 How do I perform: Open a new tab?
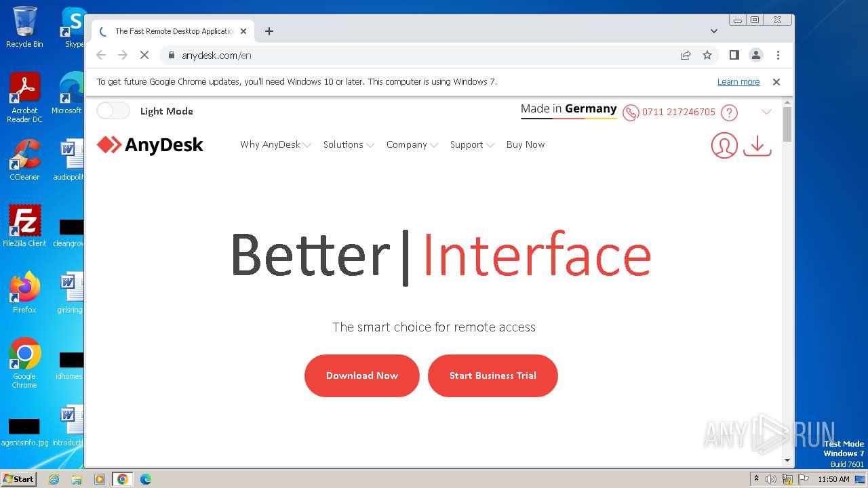[269, 31]
